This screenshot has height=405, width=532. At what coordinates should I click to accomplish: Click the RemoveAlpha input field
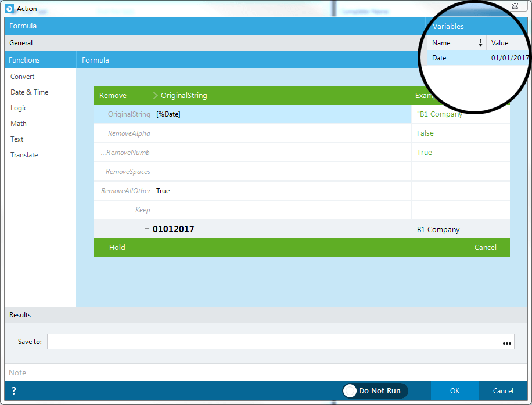282,133
